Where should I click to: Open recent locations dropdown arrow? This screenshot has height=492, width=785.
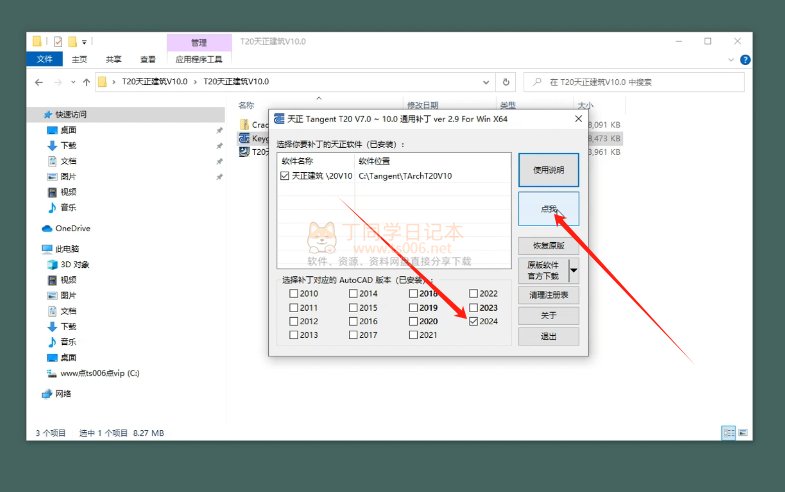pos(73,82)
